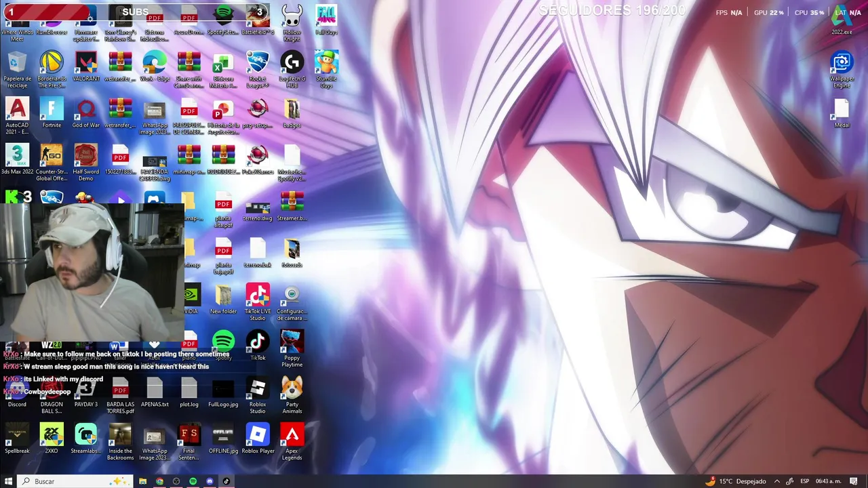Open the OFFLINE.jpg image file
The image size is (868, 488).
[223, 439]
